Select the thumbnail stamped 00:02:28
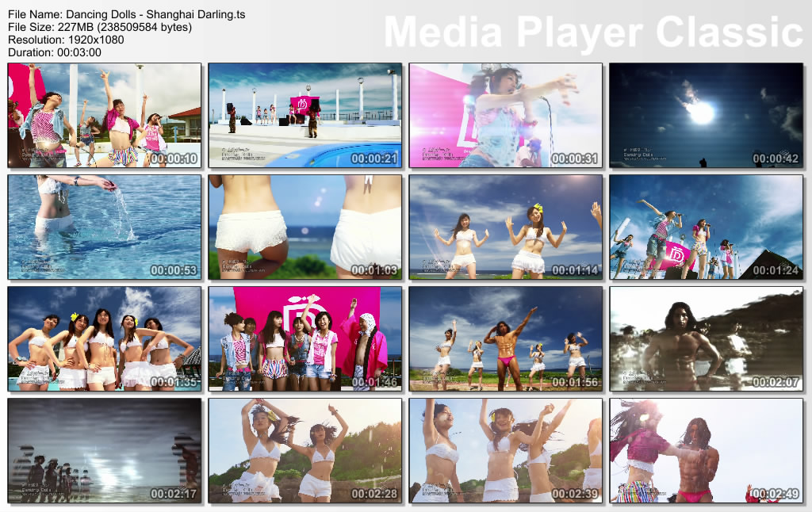 [x=305, y=450]
